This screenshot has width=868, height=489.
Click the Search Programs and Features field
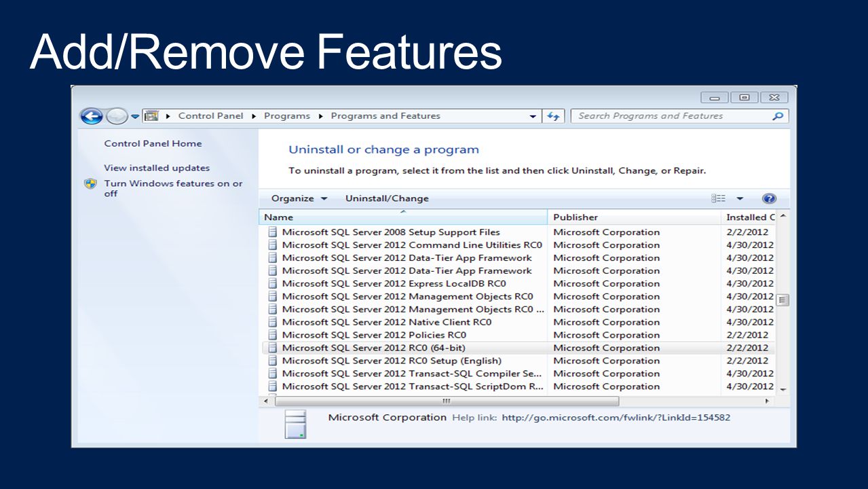pos(679,116)
